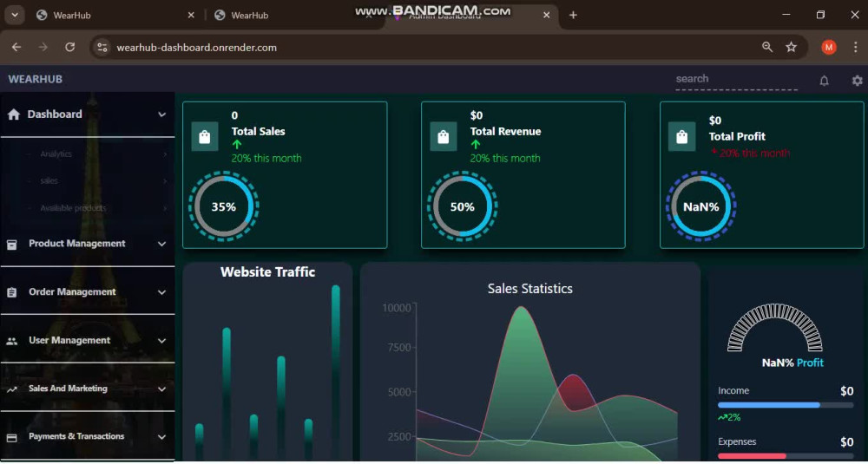Open the Analytics submenu link

pos(56,154)
